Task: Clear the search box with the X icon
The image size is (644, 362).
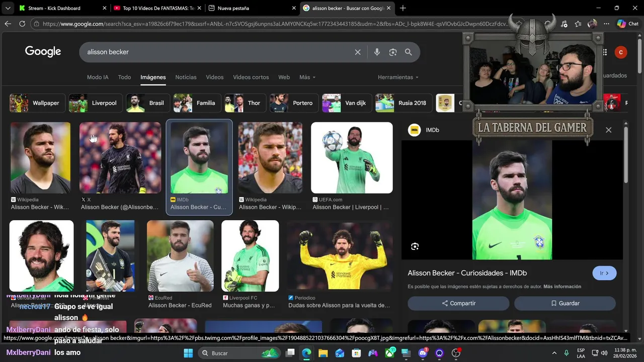Action: tap(358, 52)
